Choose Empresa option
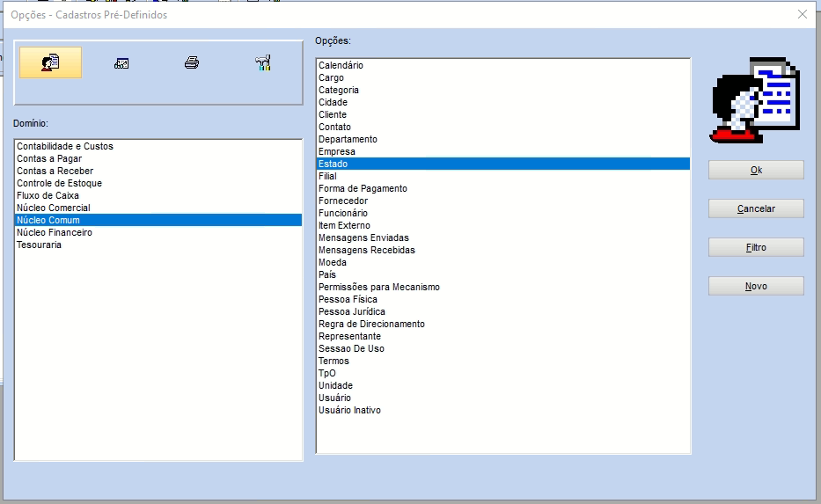The image size is (821, 504). [x=503, y=151]
